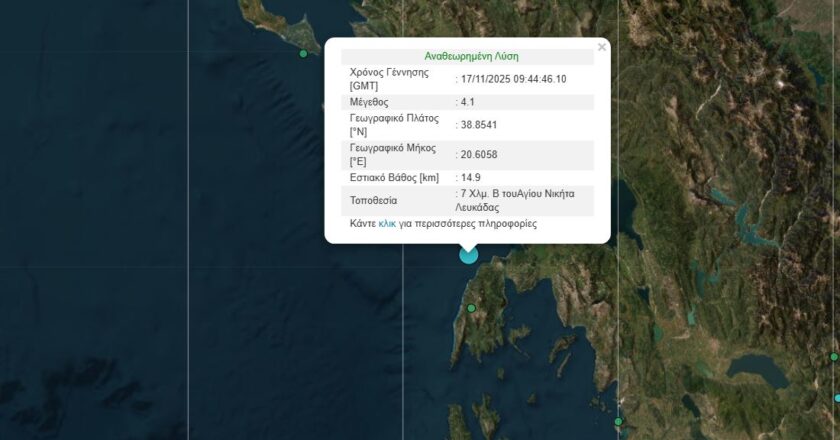Click the magnitude value 4.1
Screen dimensions: 840x440
pyautogui.click(x=465, y=102)
